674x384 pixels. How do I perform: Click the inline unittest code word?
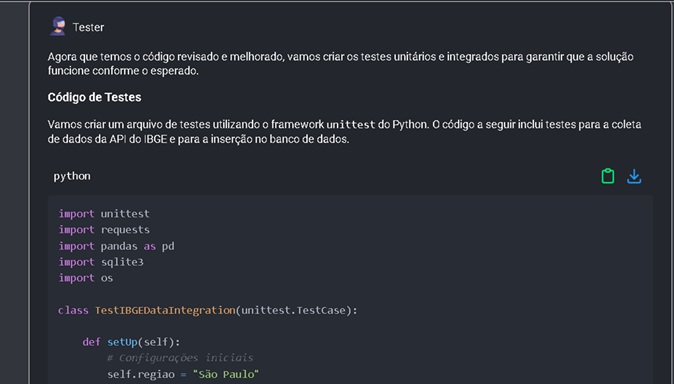pos(351,125)
